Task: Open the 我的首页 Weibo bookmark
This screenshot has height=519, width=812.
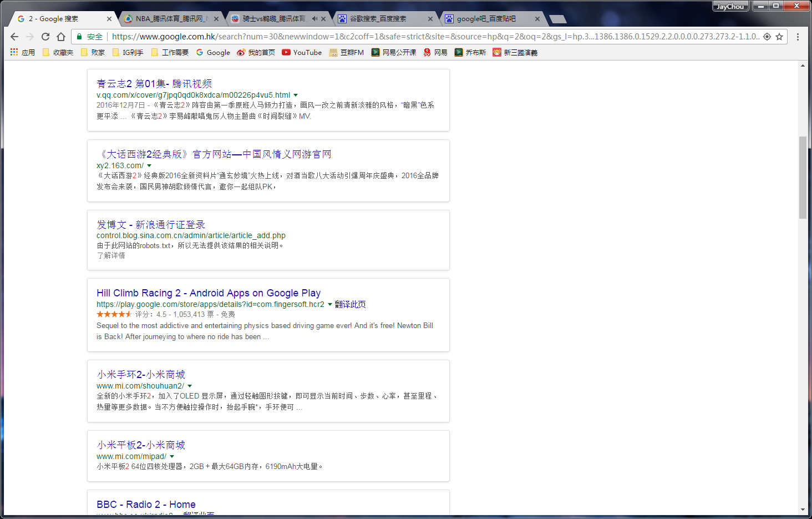Action: [x=256, y=52]
